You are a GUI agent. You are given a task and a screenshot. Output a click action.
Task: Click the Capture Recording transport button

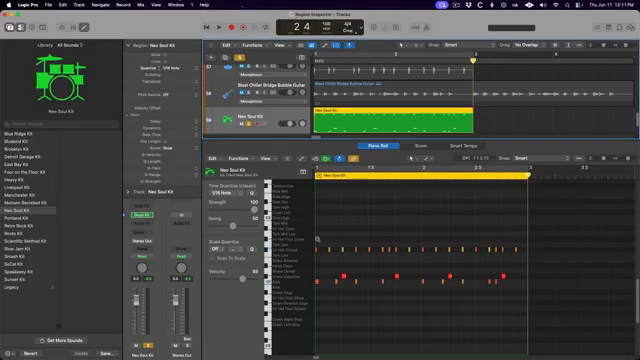point(243,27)
